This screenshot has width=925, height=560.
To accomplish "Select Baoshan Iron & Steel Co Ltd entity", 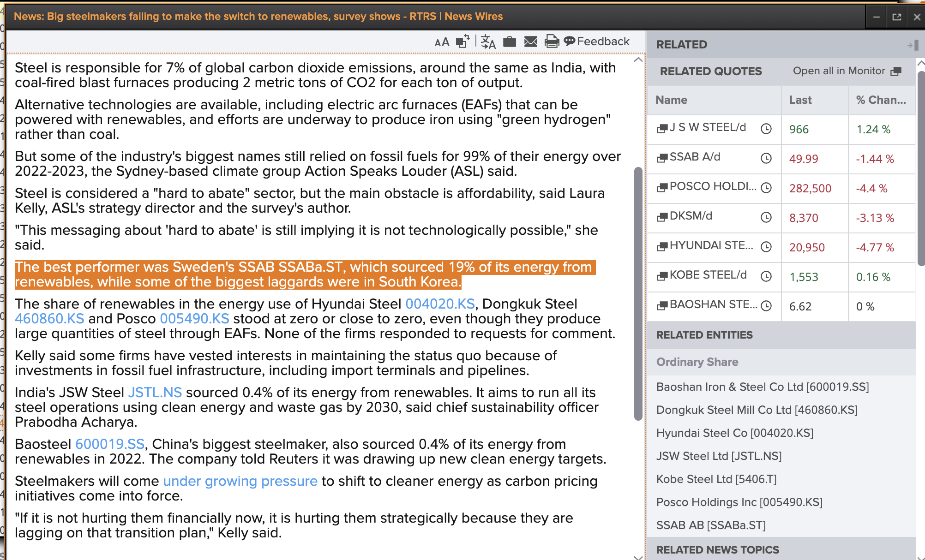I will tap(763, 387).
